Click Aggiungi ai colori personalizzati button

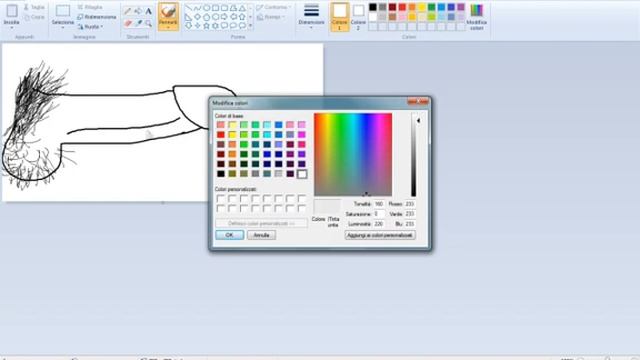pos(380,235)
